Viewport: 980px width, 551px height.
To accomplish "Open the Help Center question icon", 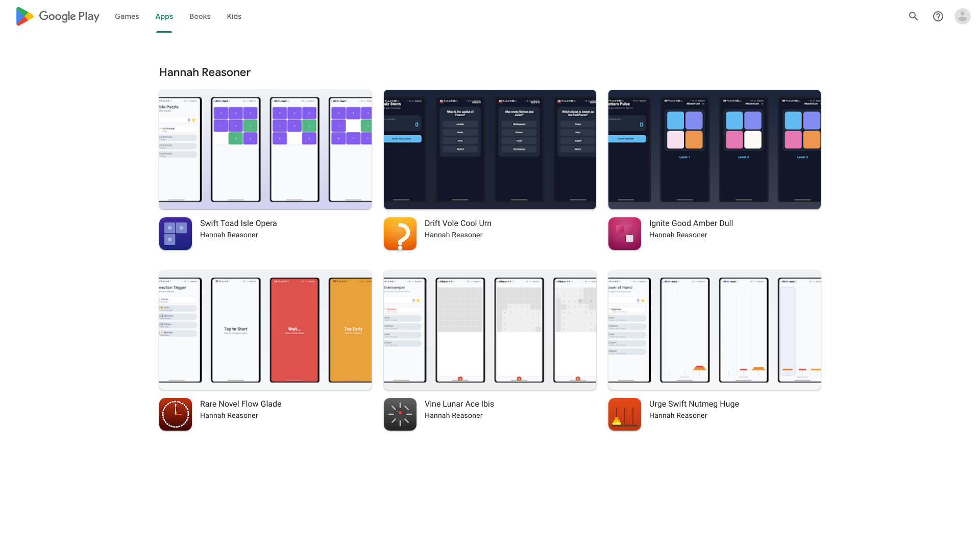I will [x=938, y=16].
